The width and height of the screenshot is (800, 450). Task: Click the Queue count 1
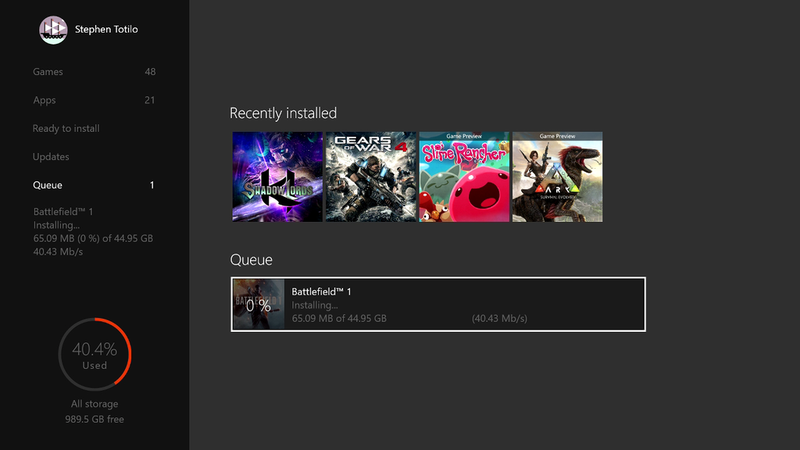coord(152,185)
